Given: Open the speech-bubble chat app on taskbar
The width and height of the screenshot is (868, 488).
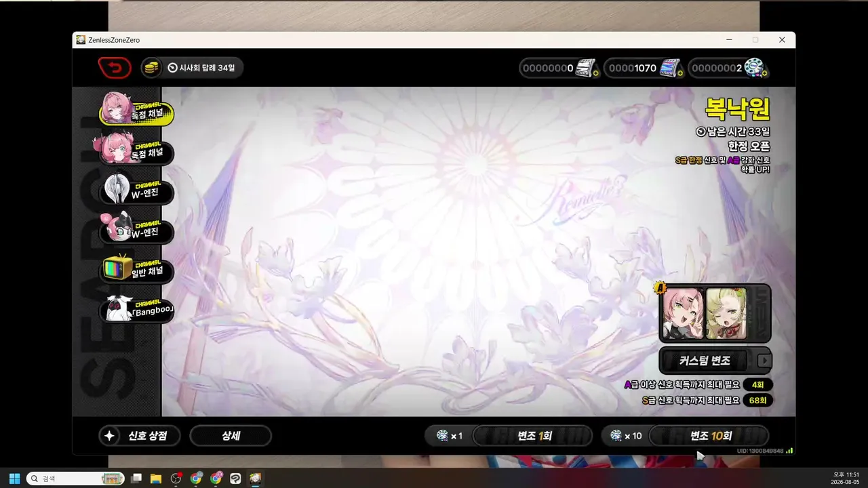Looking at the screenshot, I should [235, 479].
